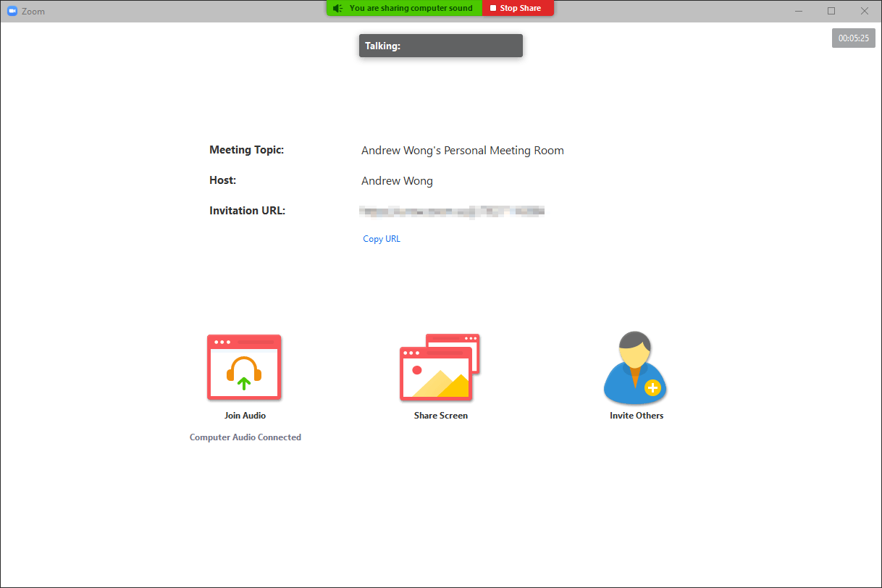The image size is (882, 588).
Task: Click the Zoom logo in the title bar
Action: pos(12,11)
